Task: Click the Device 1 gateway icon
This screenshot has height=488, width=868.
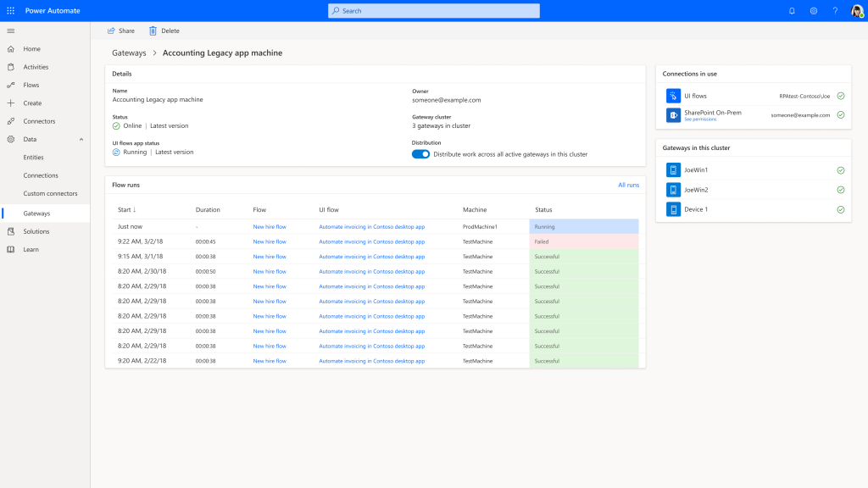Action: click(673, 209)
